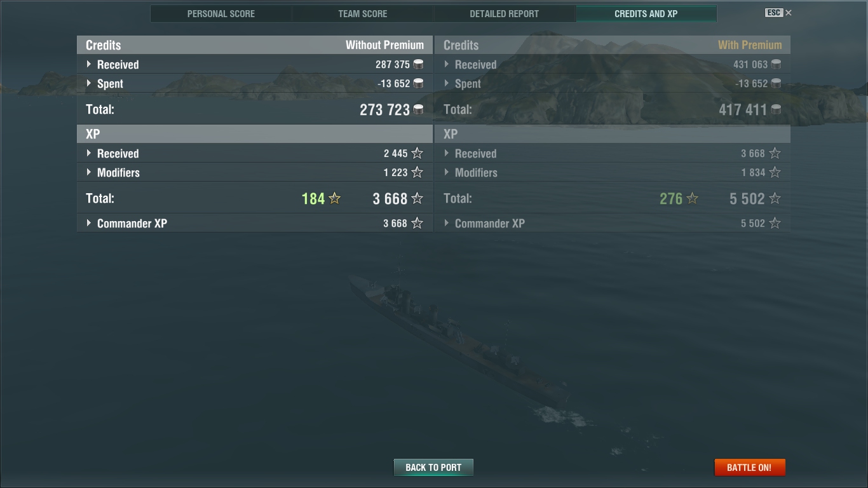Expand Commander XP row without premium

255,223
